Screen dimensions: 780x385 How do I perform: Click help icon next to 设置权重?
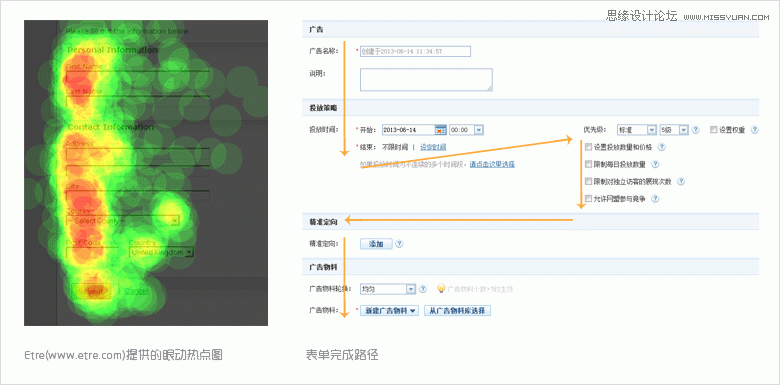(754, 130)
